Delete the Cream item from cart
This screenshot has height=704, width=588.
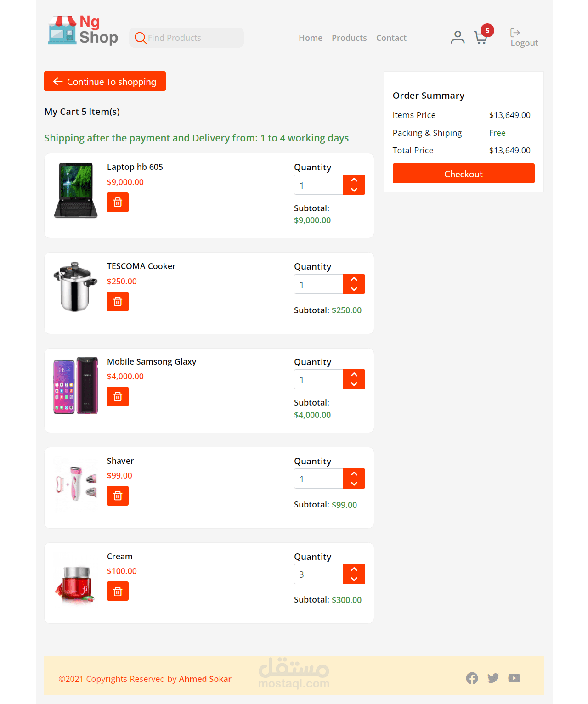(118, 591)
